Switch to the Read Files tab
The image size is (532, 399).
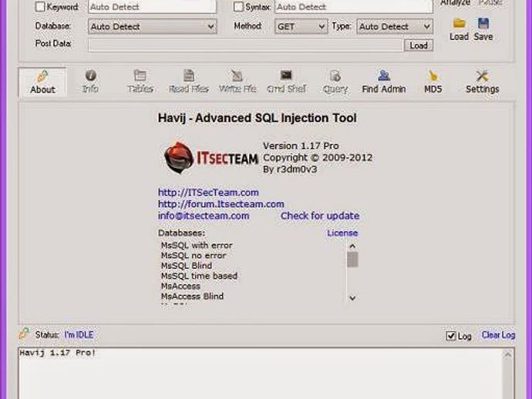(189, 82)
